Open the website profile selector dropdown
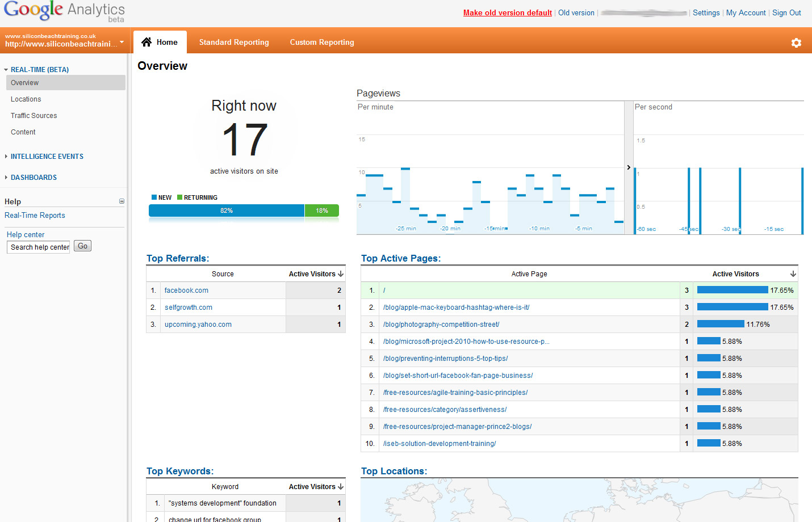The image size is (812, 522). pyautogui.click(x=121, y=41)
